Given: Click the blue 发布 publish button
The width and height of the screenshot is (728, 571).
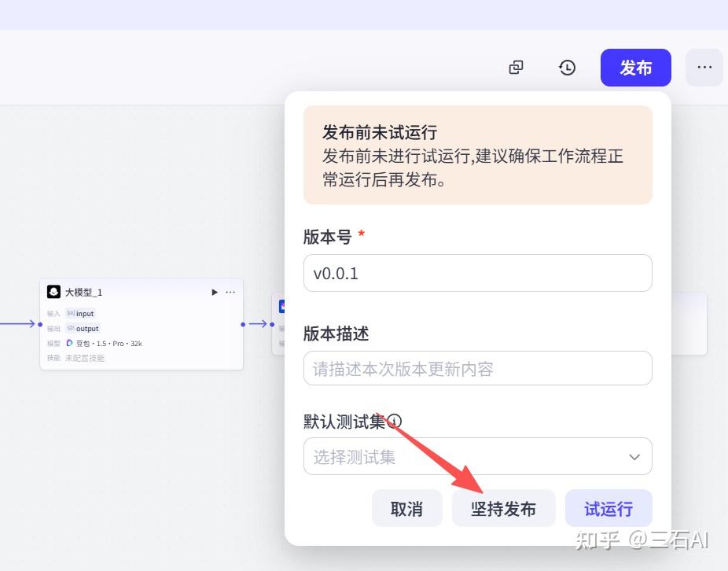Looking at the screenshot, I should [635, 68].
